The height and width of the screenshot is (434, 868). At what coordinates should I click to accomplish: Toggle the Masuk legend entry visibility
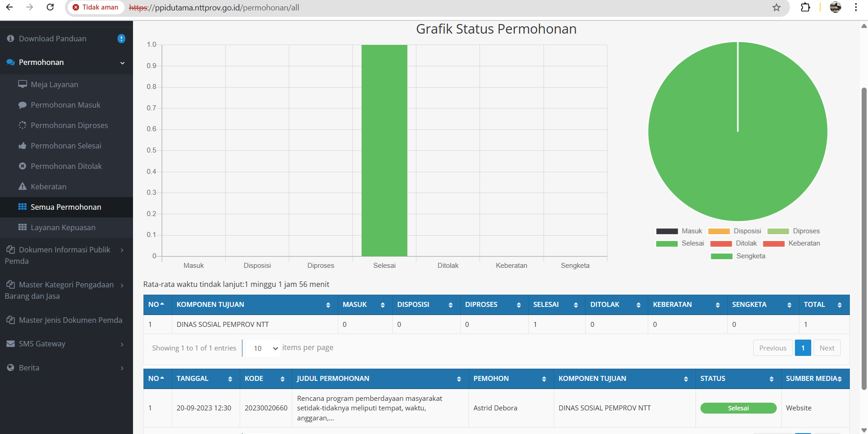pos(679,232)
